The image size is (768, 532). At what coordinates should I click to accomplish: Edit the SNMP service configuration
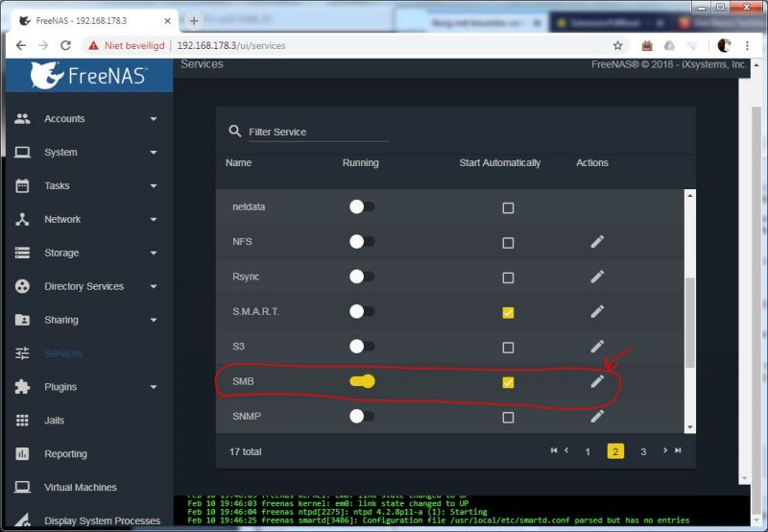(597, 417)
